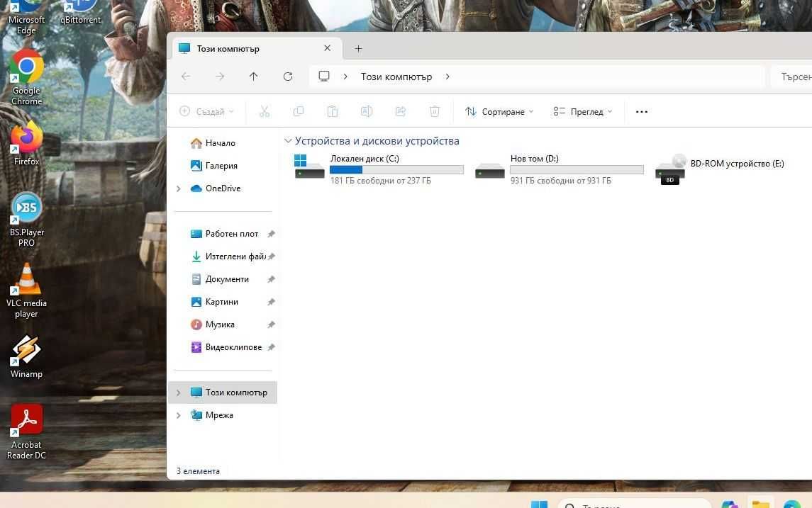
Task: Expand the Този компютър tree node
Action: [179, 393]
